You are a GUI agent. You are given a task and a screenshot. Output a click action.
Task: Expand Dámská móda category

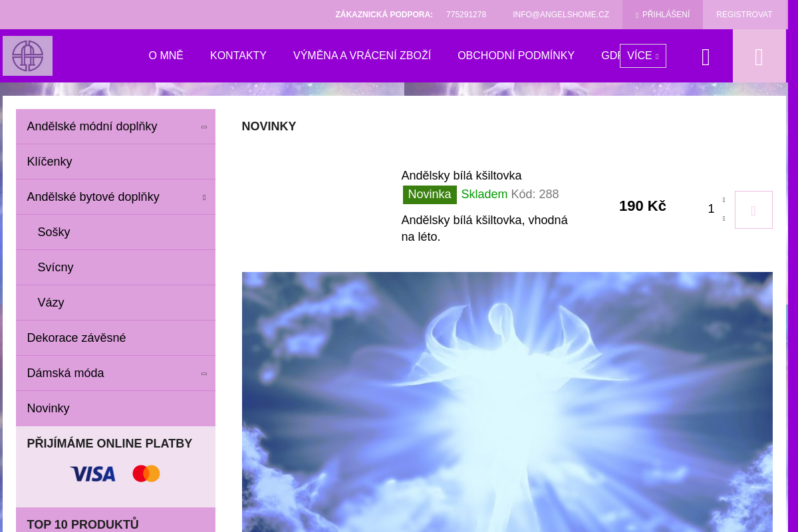point(204,374)
